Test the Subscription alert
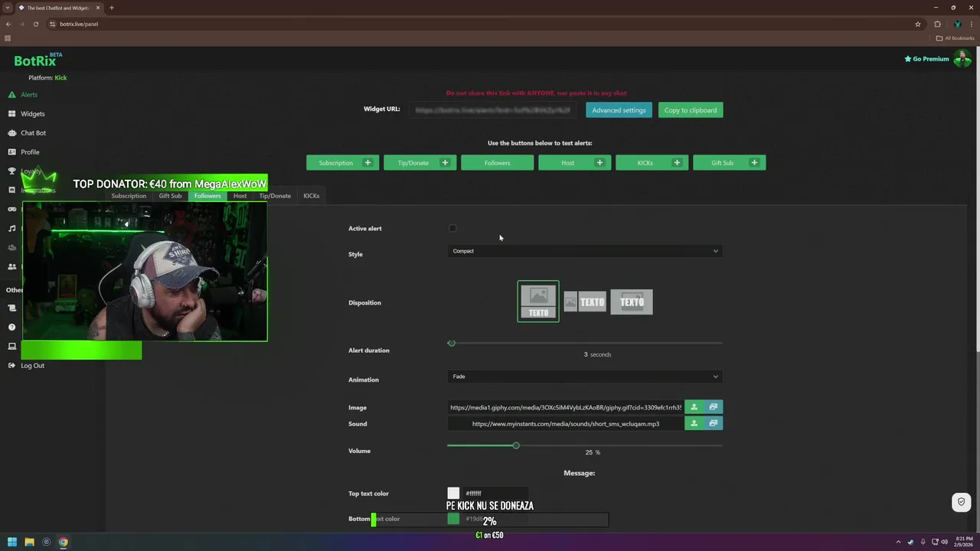980x551 pixels. (335, 163)
